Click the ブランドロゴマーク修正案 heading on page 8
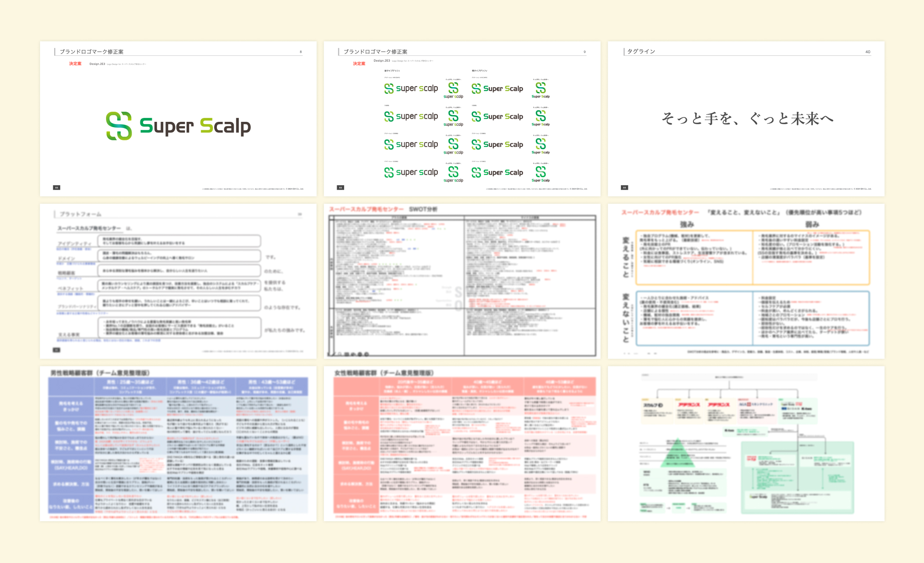924x563 pixels. tap(92, 52)
